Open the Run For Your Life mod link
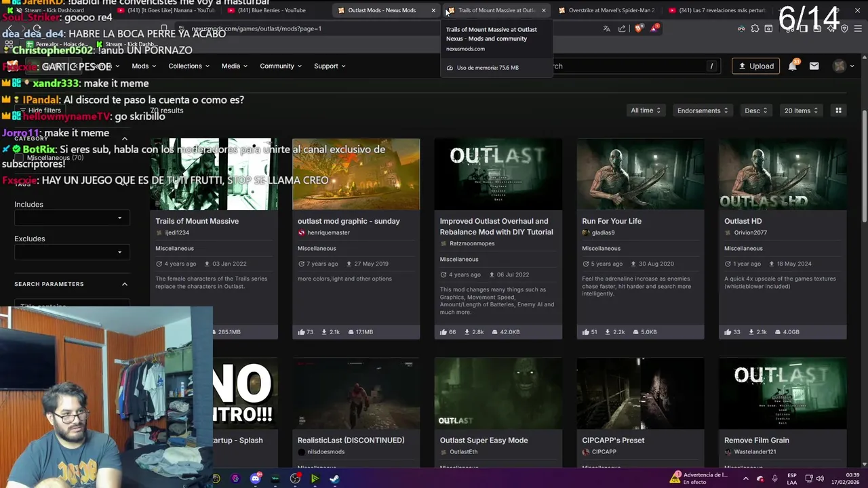This screenshot has width=868, height=488. coord(612,221)
